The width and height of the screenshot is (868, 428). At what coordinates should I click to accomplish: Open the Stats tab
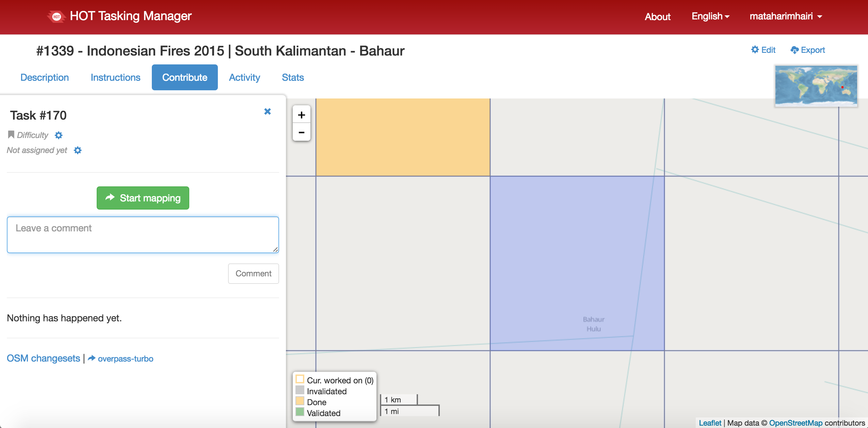click(x=293, y=77)
